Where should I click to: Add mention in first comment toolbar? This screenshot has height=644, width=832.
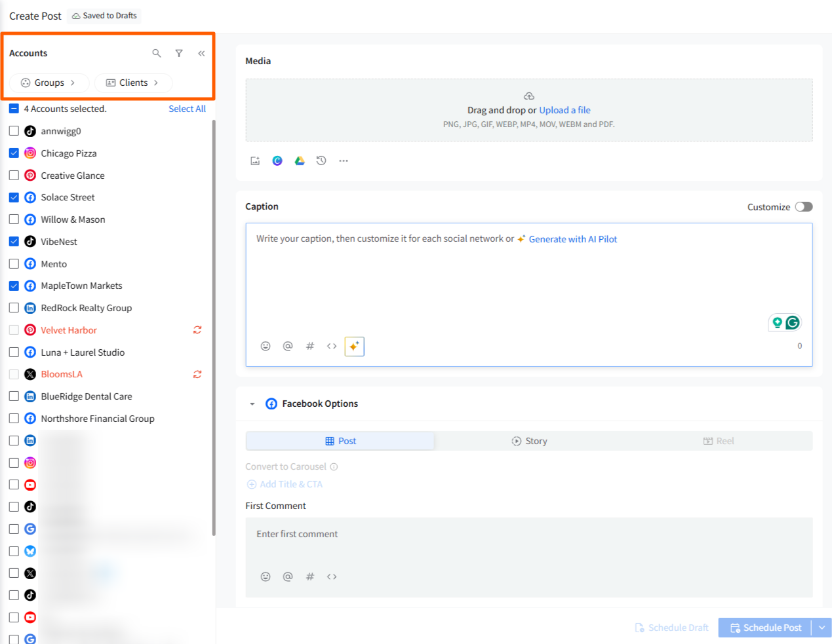[288, 577]
